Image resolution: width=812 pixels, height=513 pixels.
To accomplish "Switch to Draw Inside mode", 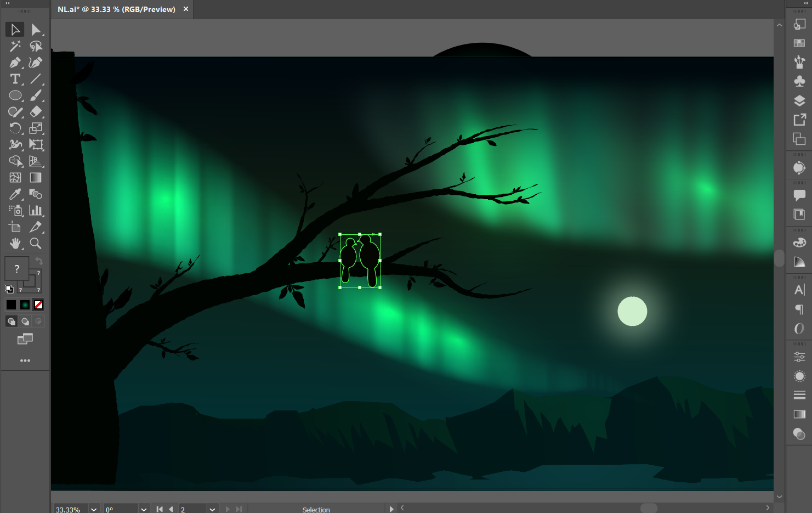I will [38, 322].
